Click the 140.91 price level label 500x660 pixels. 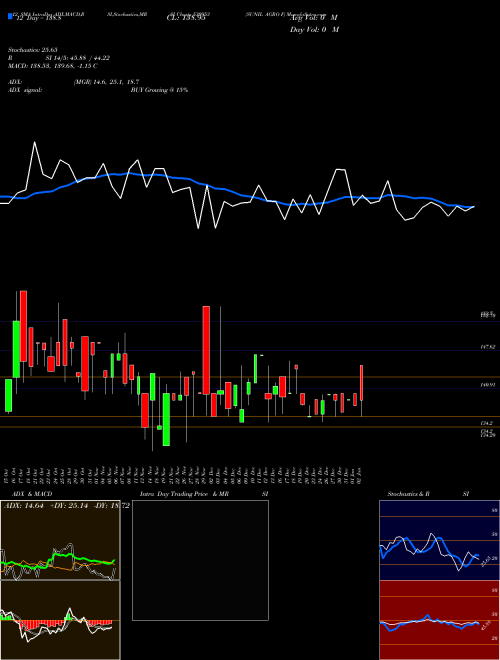488,384
